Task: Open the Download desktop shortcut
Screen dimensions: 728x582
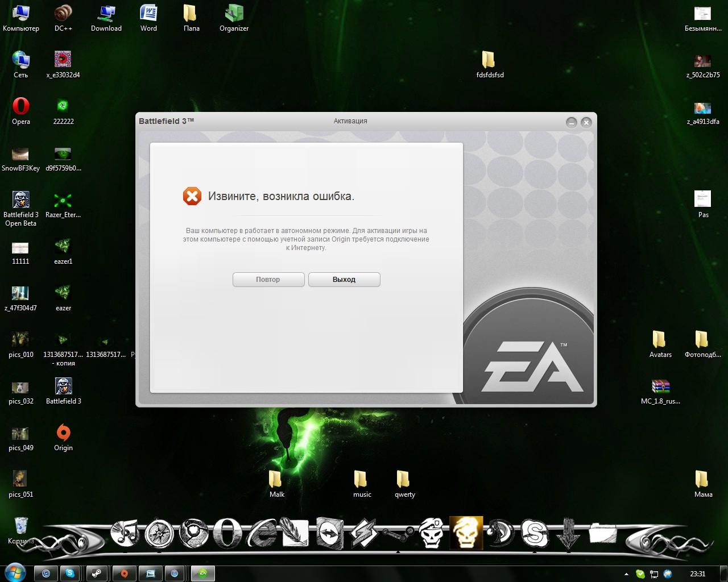Action: point(106,18)
